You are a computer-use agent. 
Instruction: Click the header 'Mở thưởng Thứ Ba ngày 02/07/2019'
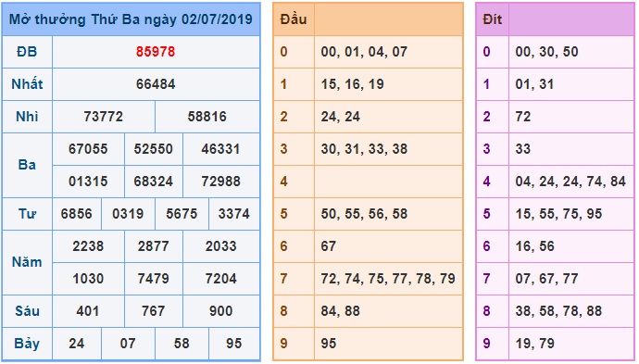coord(131,19)
